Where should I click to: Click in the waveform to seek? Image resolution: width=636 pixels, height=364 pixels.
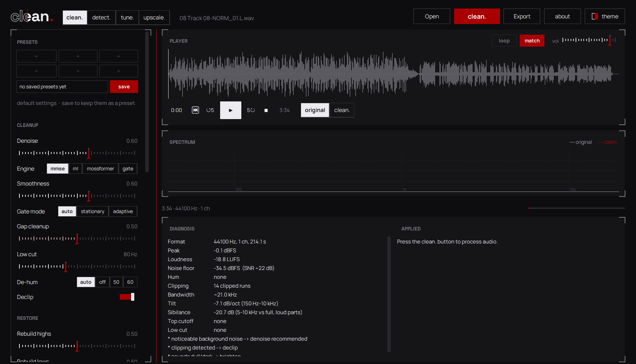coord(393,74)
